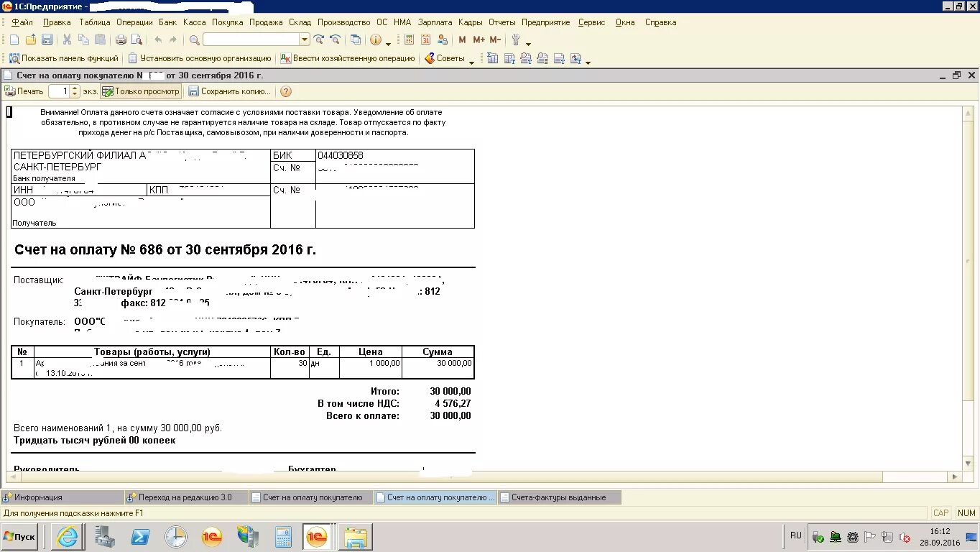
Task: Click the Paste clipboard icon
Action: [x=101, y=40]
